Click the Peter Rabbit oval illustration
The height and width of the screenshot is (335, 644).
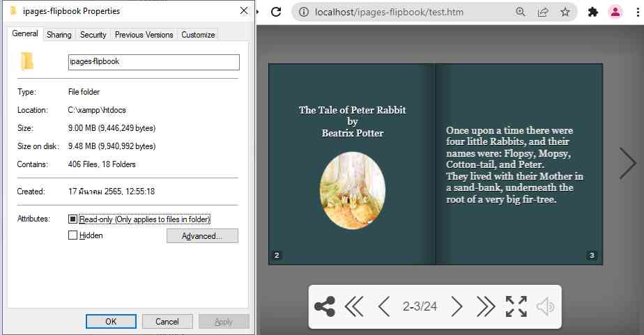[353, 191]
